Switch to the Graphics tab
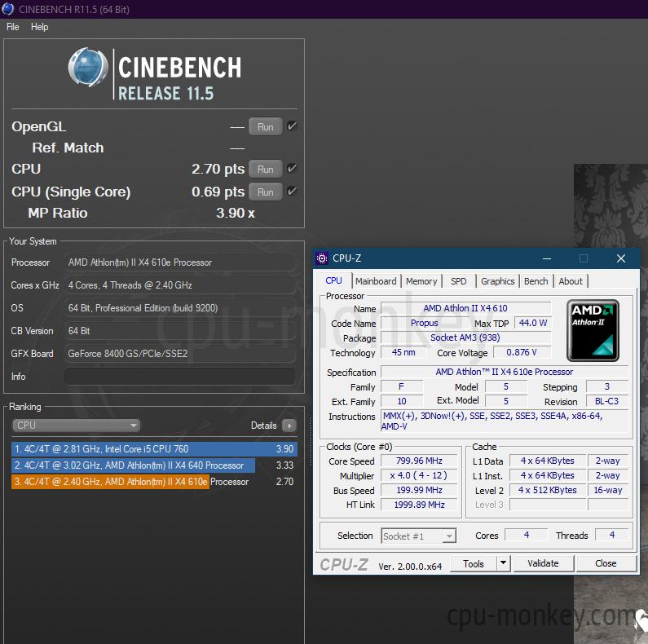The height and width of the screenshot is (644, 648). 497,281
